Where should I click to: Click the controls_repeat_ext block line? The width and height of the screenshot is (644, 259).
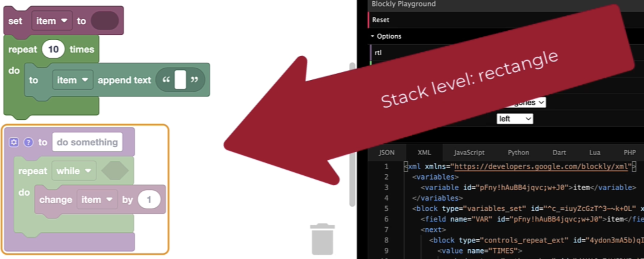[x=536, y=240]
